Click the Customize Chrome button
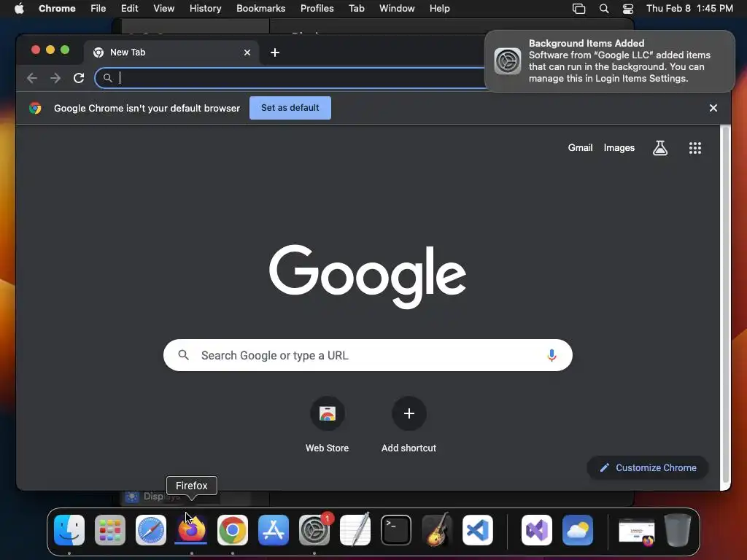 coord(648,467)
